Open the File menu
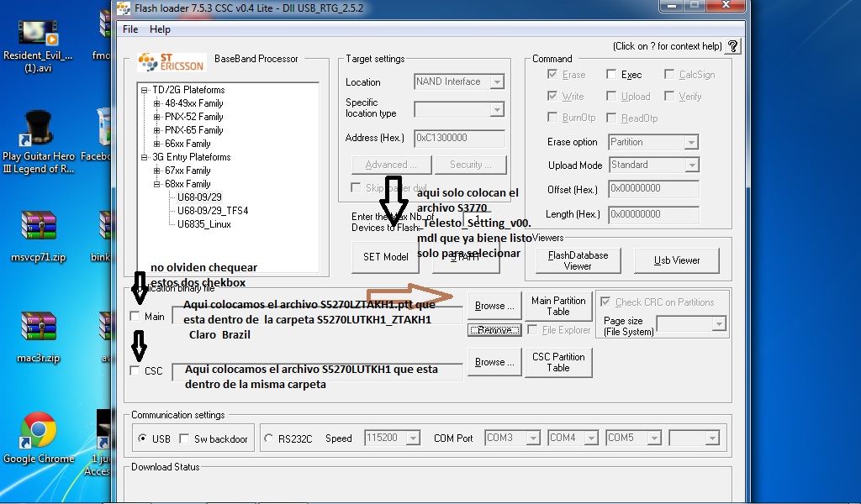 pos(130,29)
